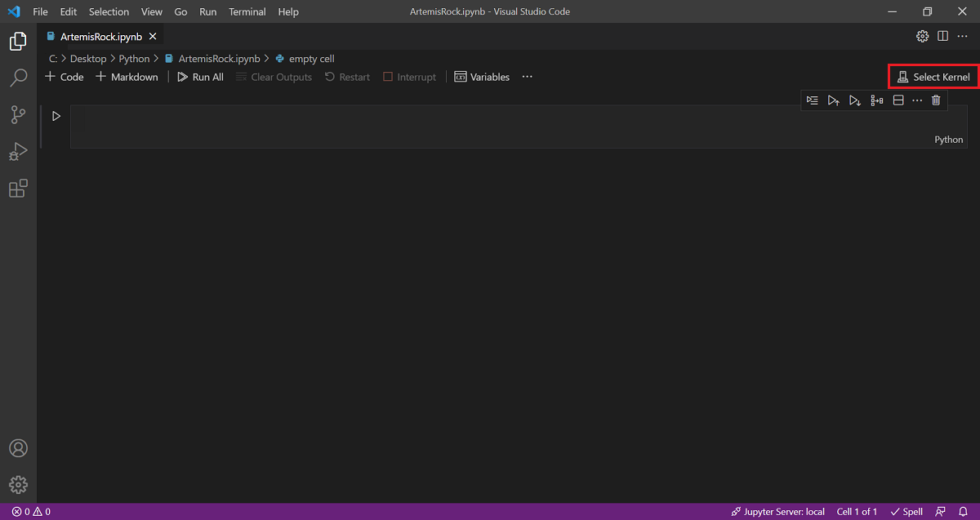Image resolution: width=980 pixels, height=520 pixels.
Task: Open the Explorer view in activity bar
Action: pyautogui.click(x=18, y=41)
